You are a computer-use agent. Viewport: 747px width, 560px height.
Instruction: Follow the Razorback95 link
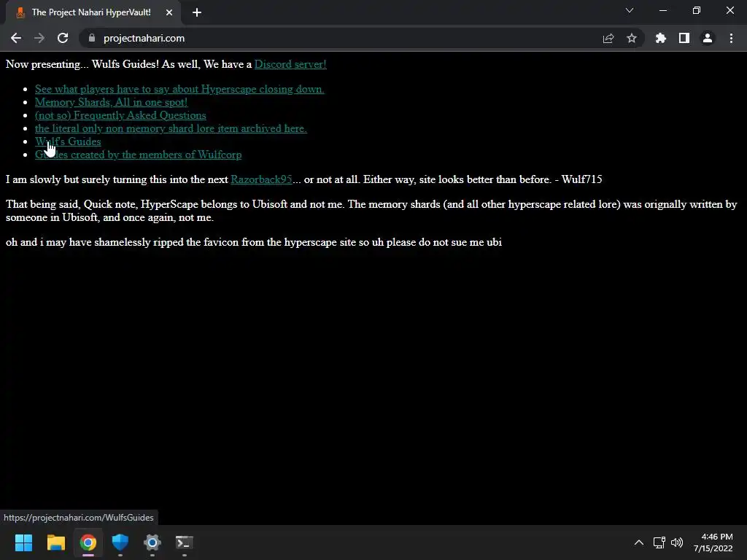pyautogui.click(x=261, y=179)
